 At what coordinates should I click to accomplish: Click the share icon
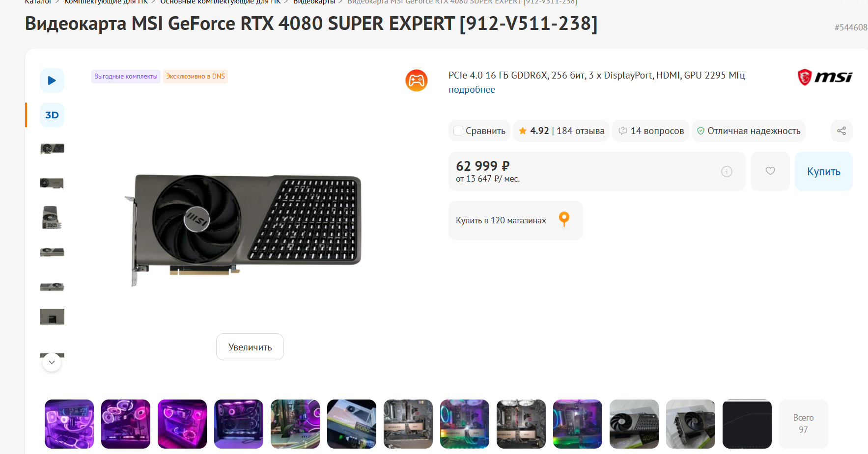click(x=841, y=131)
